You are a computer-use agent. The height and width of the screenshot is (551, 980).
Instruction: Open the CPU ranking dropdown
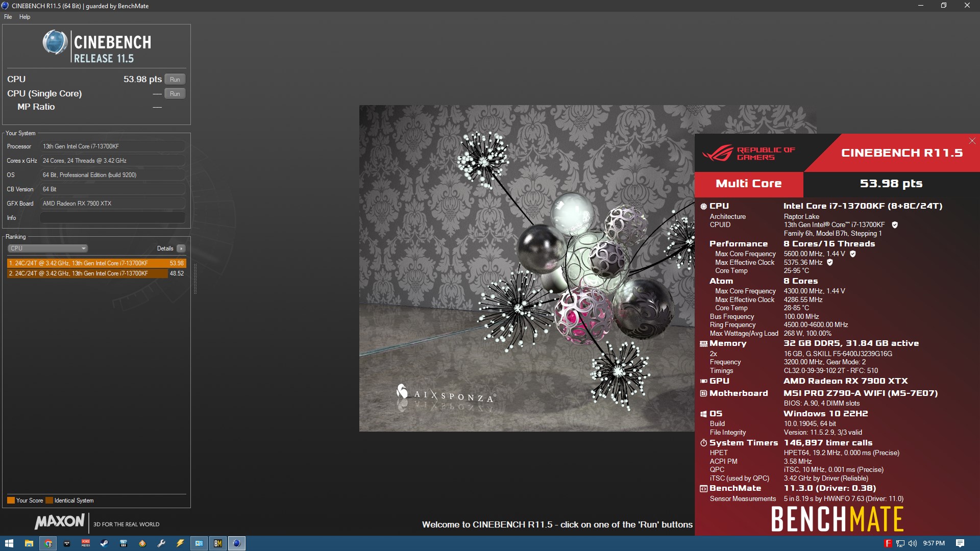click(x=47, y=248)
